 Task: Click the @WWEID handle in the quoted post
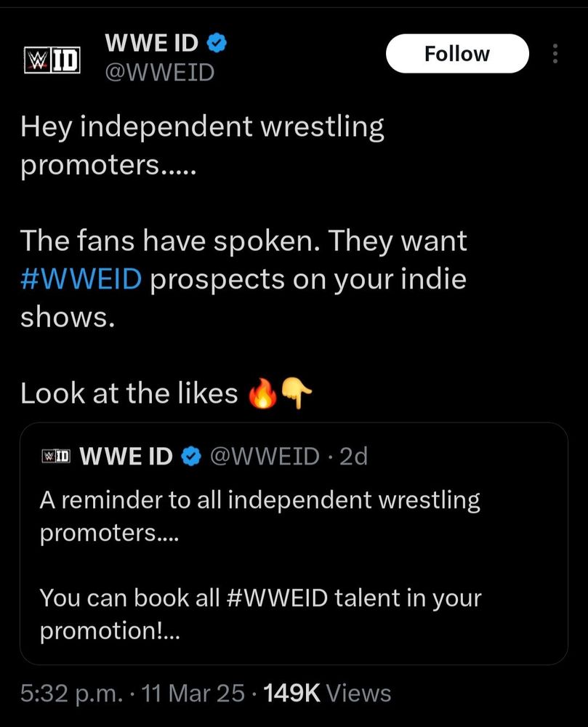(265, 457)
